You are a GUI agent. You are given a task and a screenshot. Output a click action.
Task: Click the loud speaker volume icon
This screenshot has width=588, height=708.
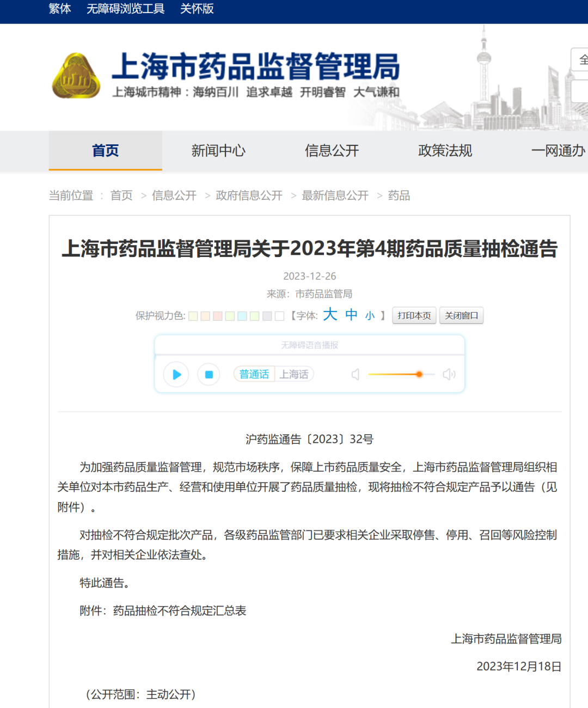[x=449, y=375]
